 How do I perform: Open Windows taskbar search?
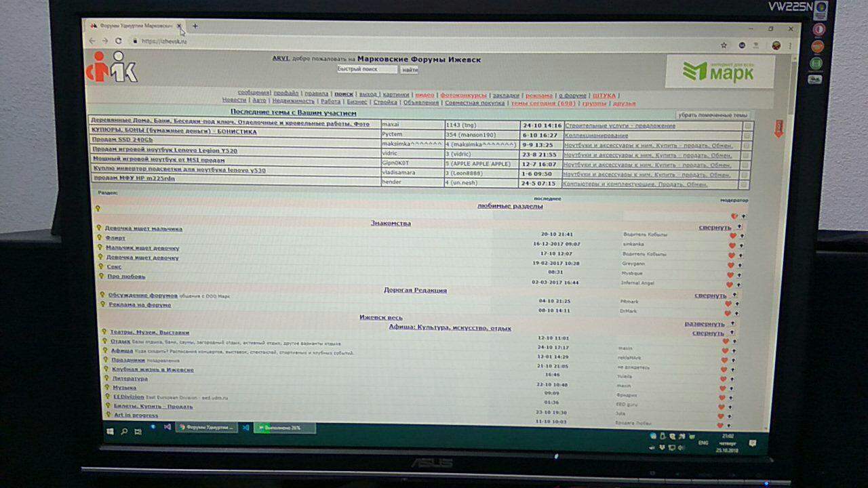(124, 431)
